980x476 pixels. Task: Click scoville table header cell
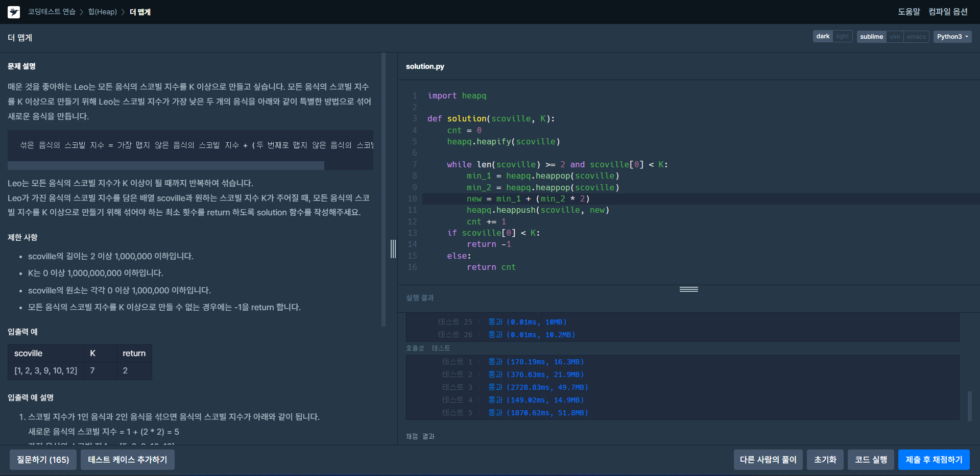[46, 354]
